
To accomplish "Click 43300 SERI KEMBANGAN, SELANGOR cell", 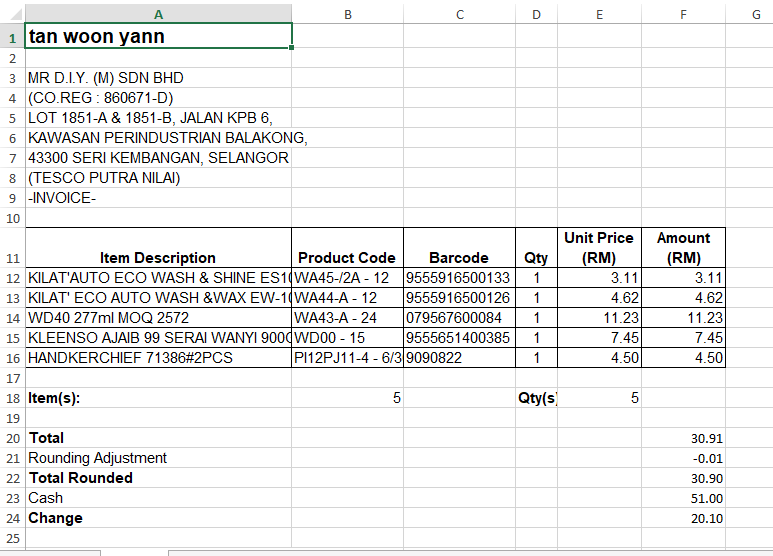I will click(158, 158).
